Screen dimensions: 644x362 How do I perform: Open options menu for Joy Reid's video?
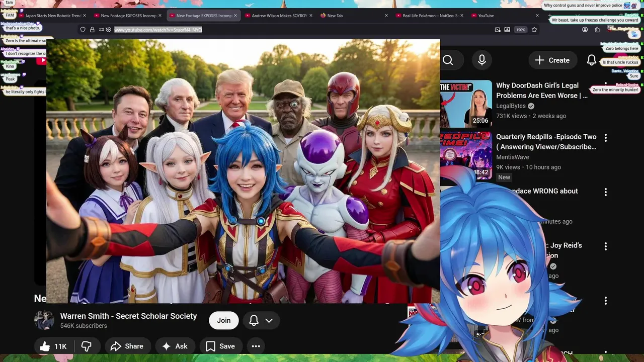tap(606, 246)
